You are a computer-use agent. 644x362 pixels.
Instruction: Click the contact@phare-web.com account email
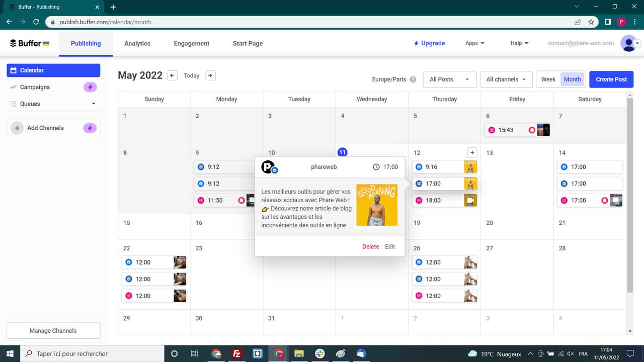pos(581,43)
